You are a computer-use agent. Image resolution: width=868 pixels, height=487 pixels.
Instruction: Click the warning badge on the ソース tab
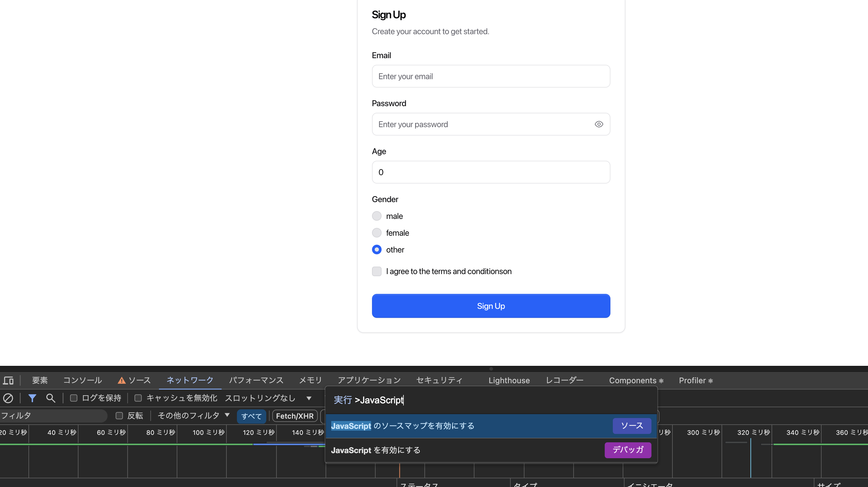click(x=122, y=380)
